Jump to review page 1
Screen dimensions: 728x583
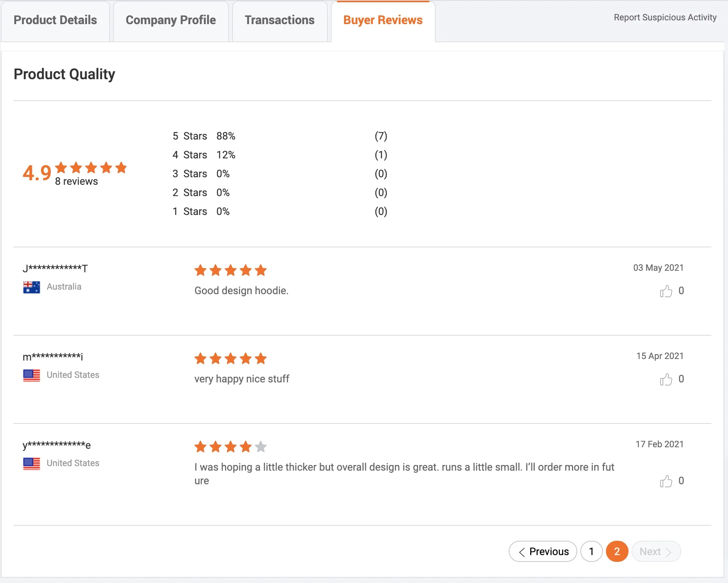coord(591,551)
